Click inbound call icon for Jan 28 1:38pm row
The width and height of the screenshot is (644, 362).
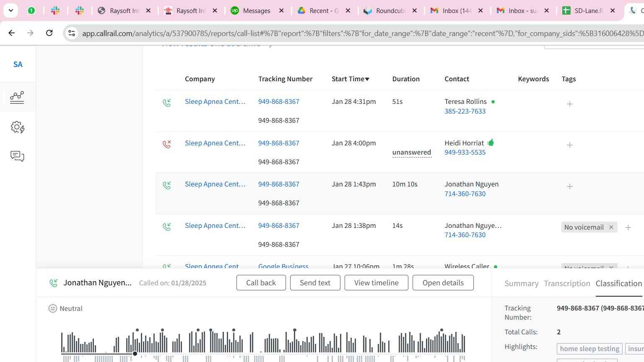pyautogui.click(x=167, y=227)
